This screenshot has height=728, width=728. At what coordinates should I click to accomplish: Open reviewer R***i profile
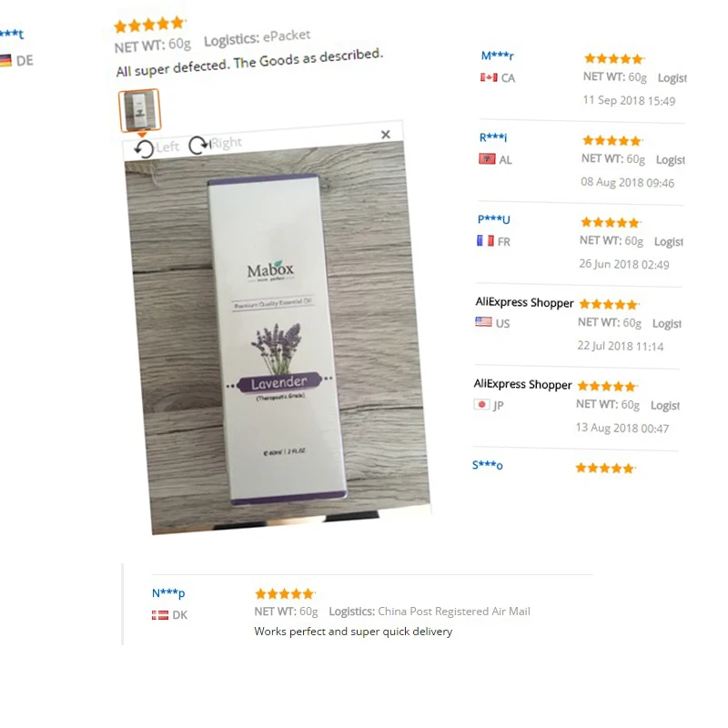[493, 137]
